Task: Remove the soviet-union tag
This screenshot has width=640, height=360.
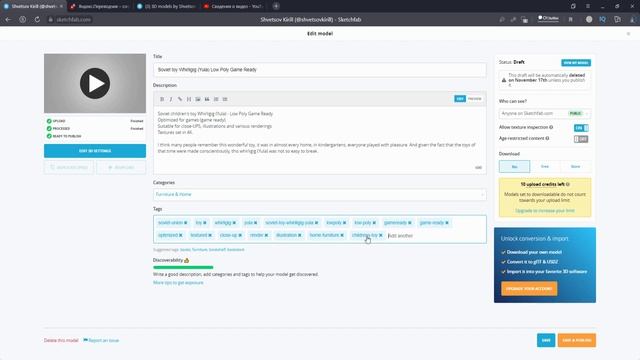Action: coord(186,223)
